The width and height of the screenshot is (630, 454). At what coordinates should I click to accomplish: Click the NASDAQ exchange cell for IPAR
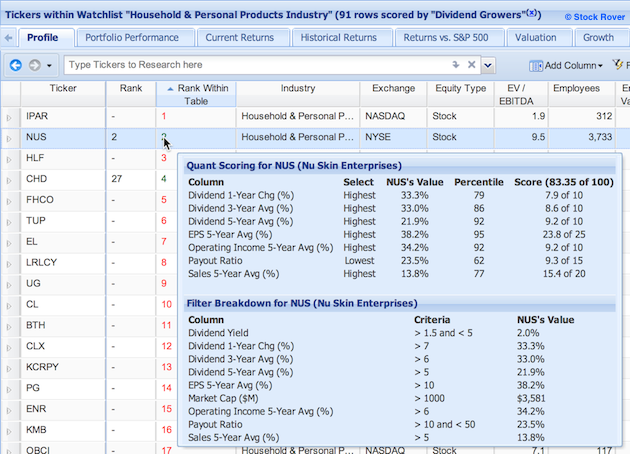point(393,117)
